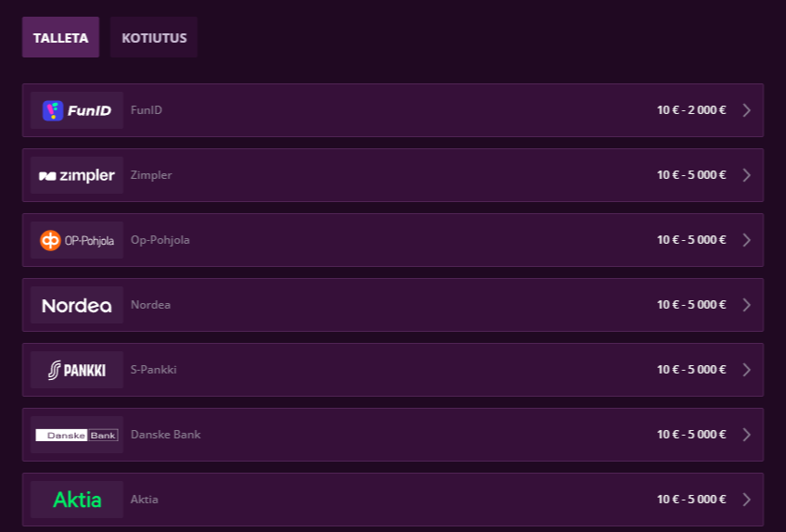Image resolution: width=786 pixels, height=532 pixels.
Task: Pick the OP-Pohjola orange logo
Action: click(77, 240)
